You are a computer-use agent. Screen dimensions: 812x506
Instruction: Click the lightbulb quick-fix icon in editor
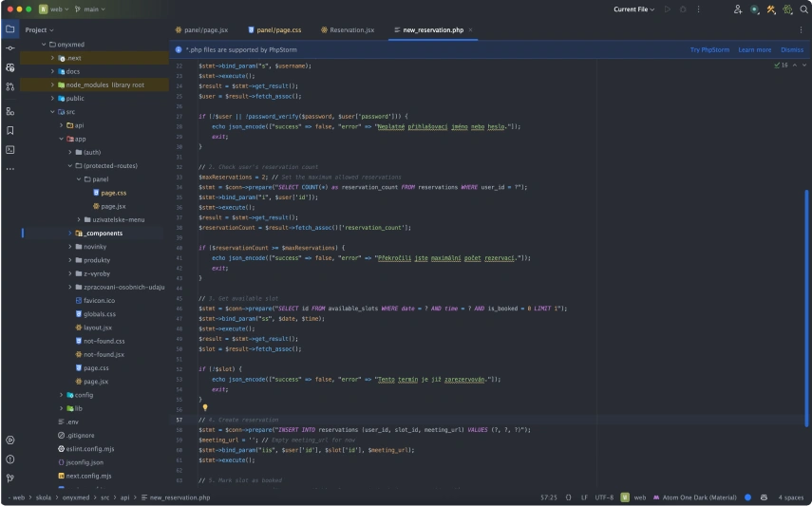(204, 407)
